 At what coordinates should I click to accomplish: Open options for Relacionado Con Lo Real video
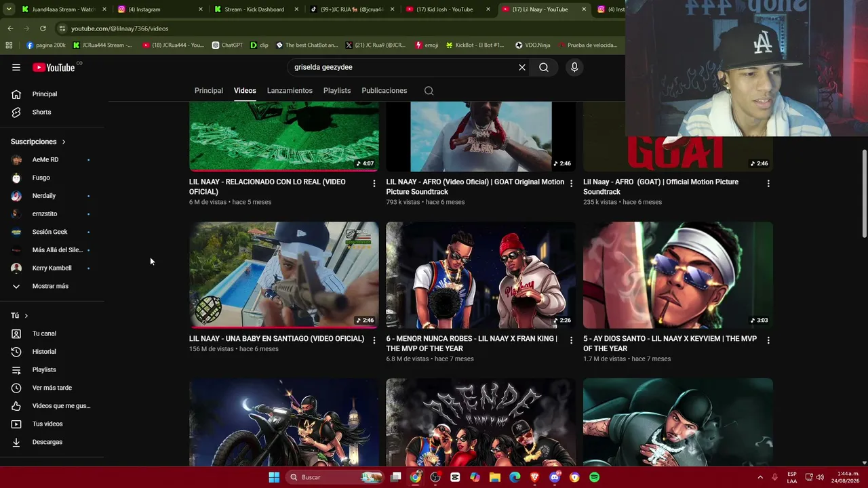tap(374, 183)
